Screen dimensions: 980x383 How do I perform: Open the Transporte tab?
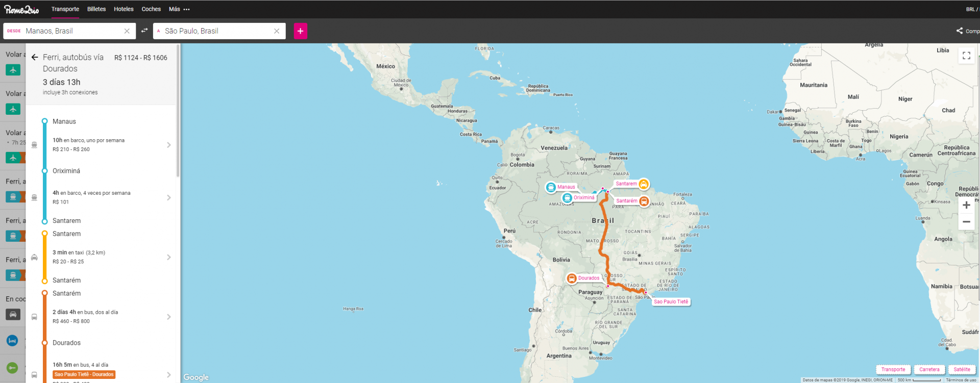click(x=65, y=9)
